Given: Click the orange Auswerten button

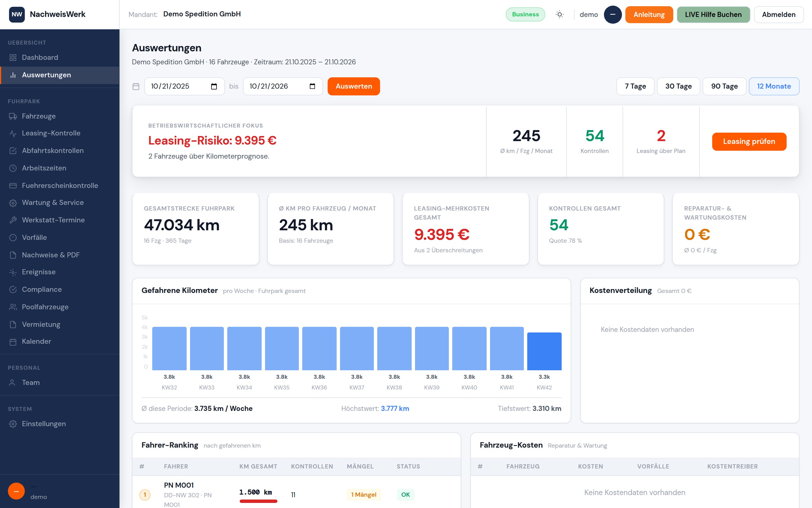Looking at the screenshot, I should pos(354,86).
